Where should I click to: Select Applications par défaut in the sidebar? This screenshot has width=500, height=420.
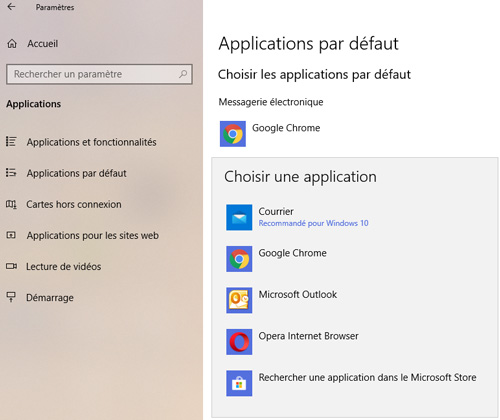point(76,173)
